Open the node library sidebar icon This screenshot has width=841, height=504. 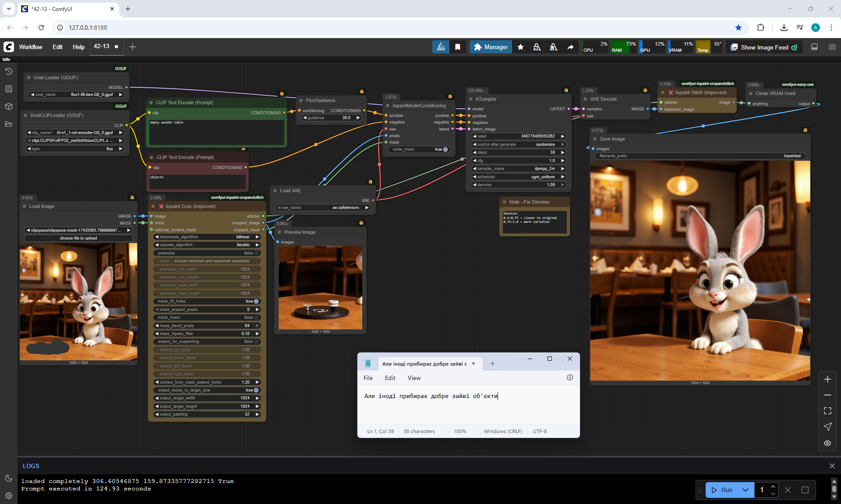point(8,89)
